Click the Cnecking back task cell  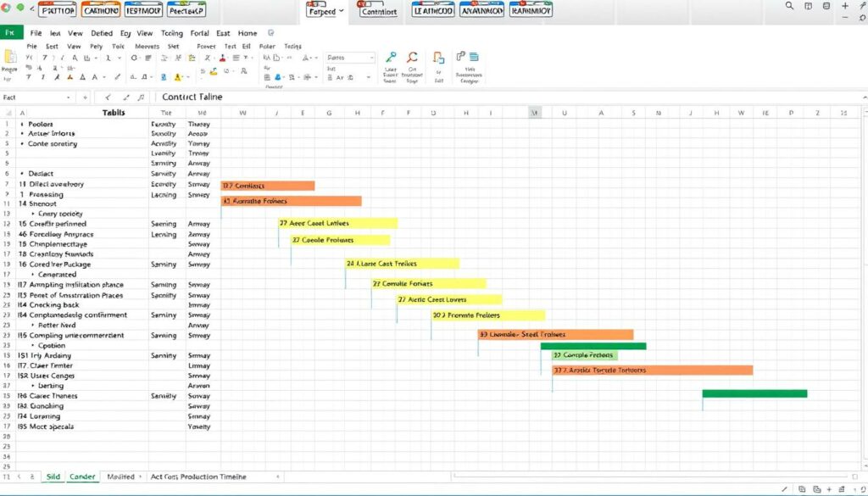[x=82, y=305]
